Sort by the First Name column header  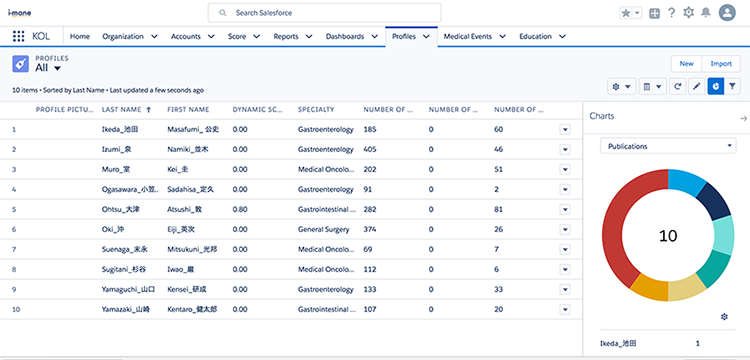188,109
